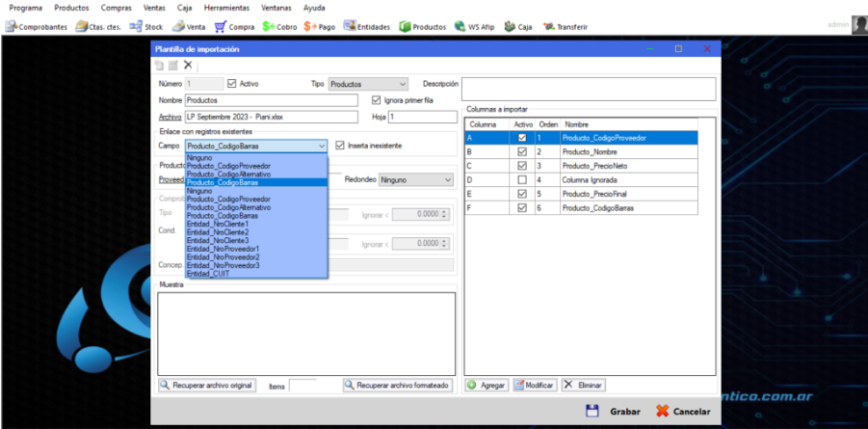The height and width of the screenshot is (429, 868).
Task: Click the Agregar button
Action: pos(487,386)
